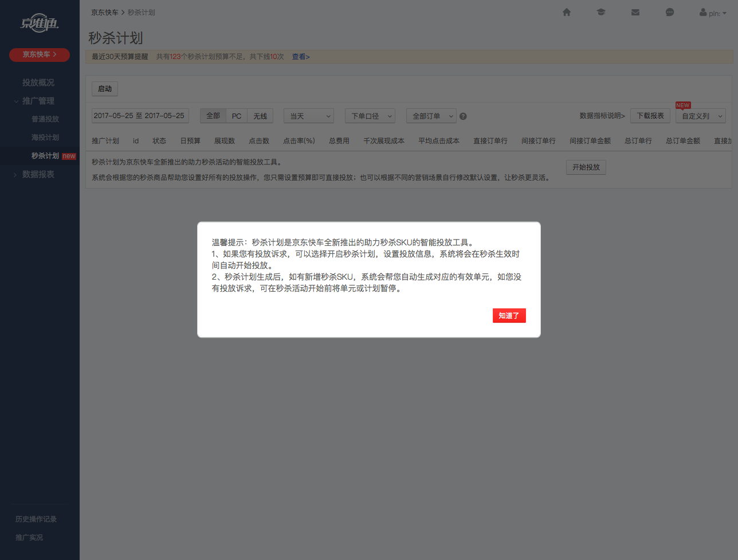This screenshot has width=738, height=560.
Task: Click the 开始投放 button
Action: 586,167
